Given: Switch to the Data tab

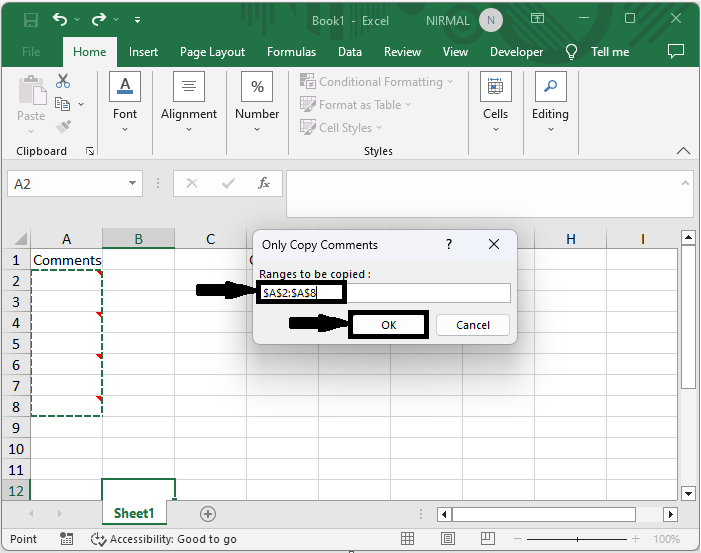Looking at the screenshot, I should tap(350, 52).
